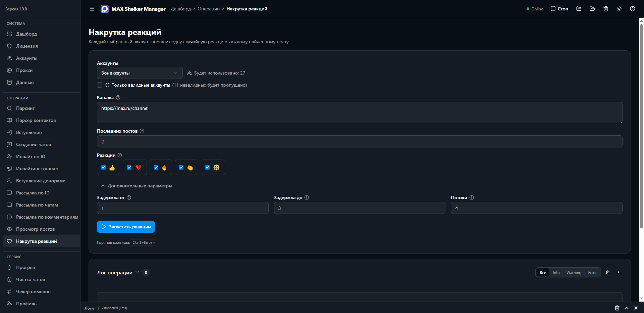Viewport: 644px width, 313px height.
Task: Toggle the sidebar hamburger menu icon
Action: pos(92,9)
